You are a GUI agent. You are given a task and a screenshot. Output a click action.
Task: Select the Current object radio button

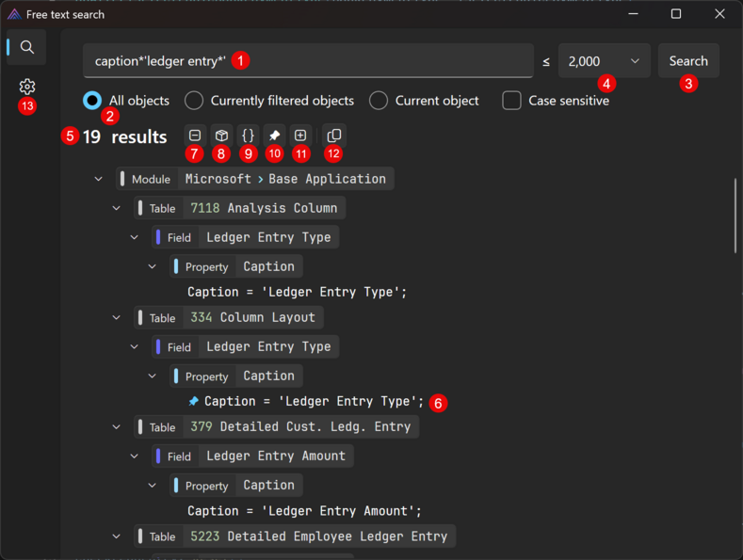click(379, 101)
